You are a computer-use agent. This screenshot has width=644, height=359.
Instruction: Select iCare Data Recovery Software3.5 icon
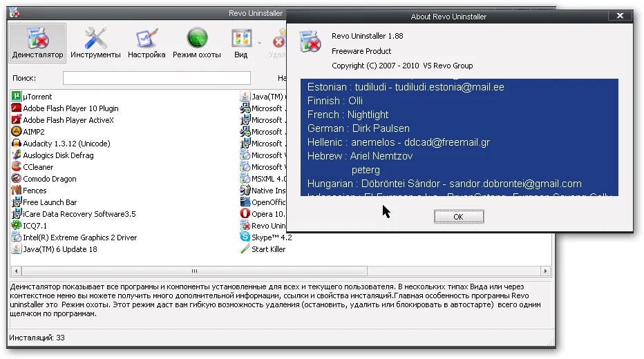[x=16, y=214]
